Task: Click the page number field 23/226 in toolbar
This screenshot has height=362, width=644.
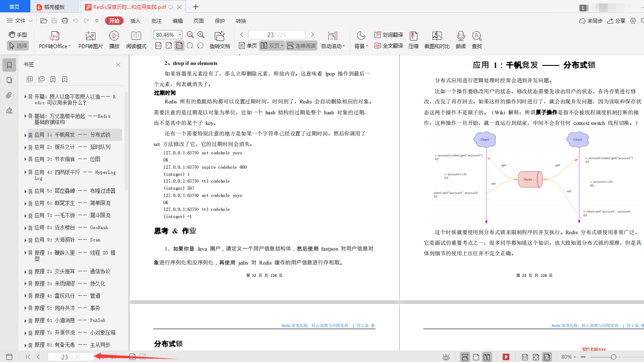Action: (277, 35)
